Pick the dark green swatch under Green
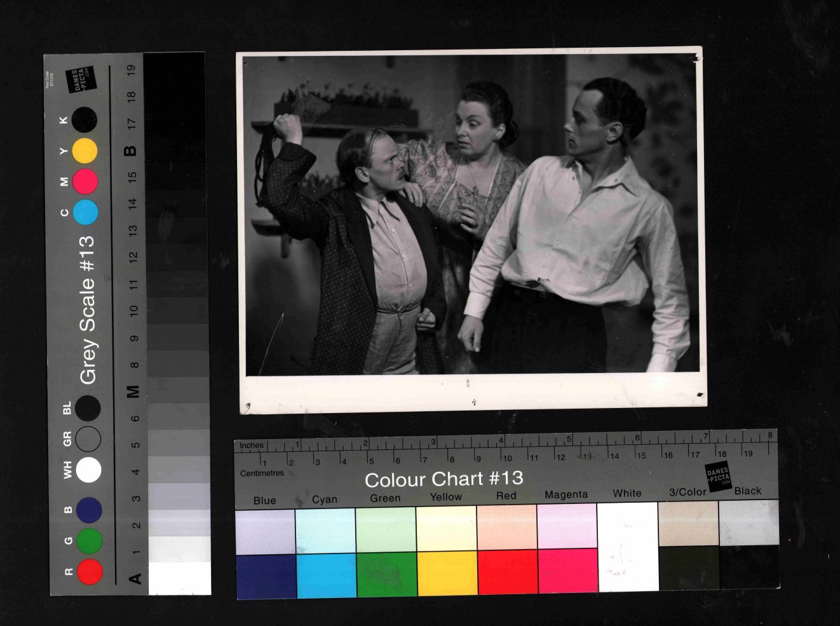Image resolution: width=840 pixels, height=626 pixels. point(386,574)
